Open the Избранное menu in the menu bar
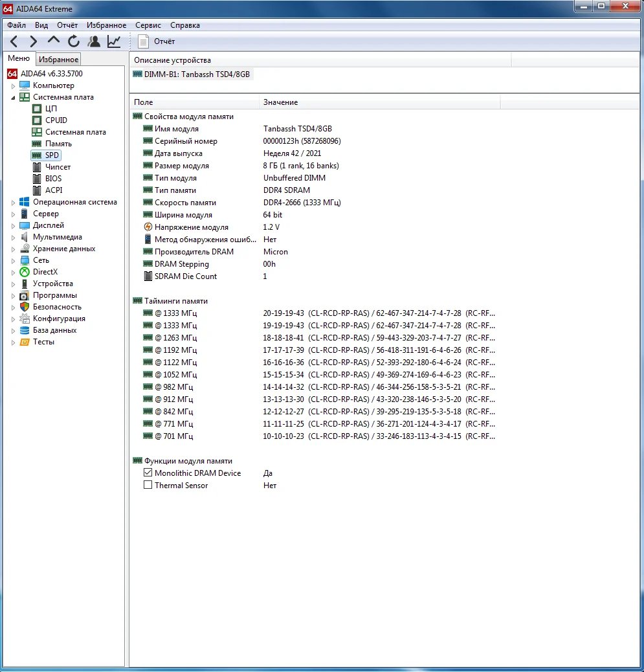Screen dimensions: 644x672 click(106, 25)
